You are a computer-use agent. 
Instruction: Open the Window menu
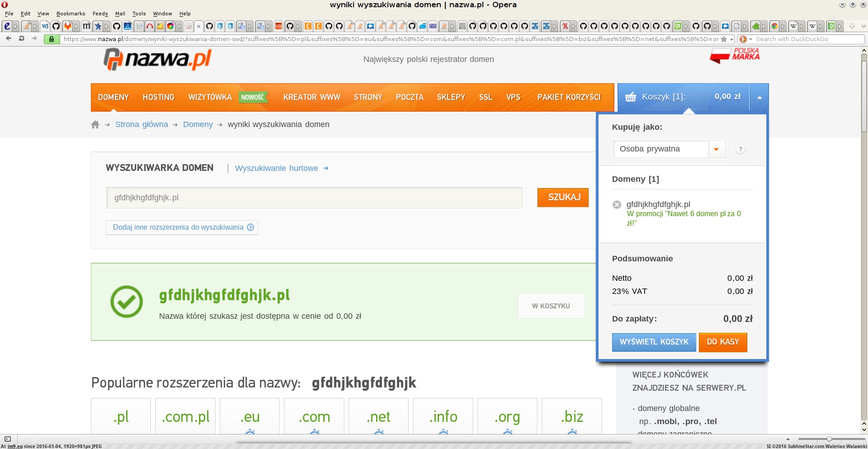tap(162, 14)
